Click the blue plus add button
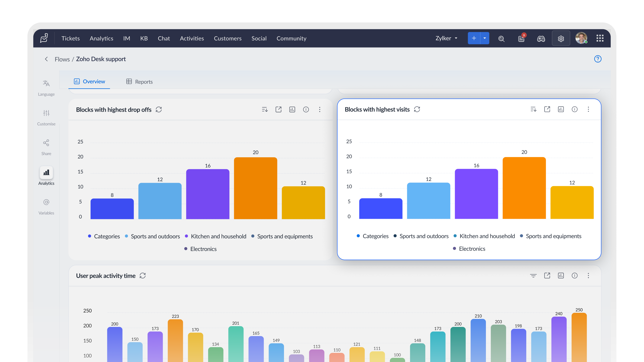Image resolution: width=644 pixels, height=362 pixels. pos(474,38)
